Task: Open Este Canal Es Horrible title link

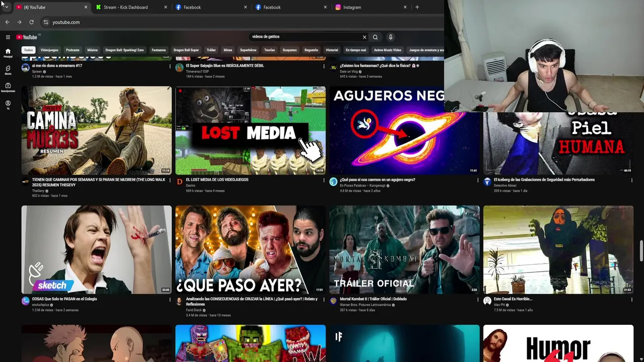Action: coord(513,299)
